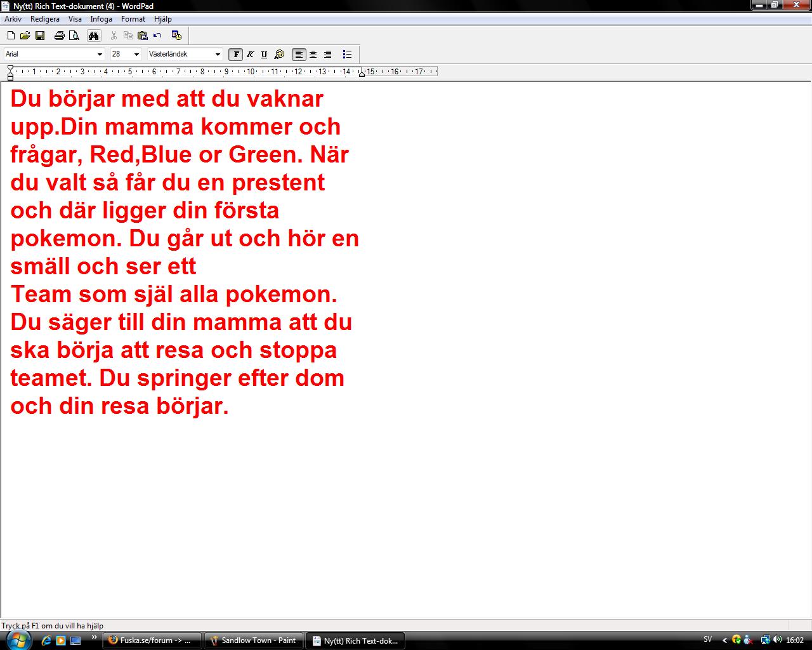Click inside the font size field
This screenshot has width=812, height=650.
click(x=121, y=55)
